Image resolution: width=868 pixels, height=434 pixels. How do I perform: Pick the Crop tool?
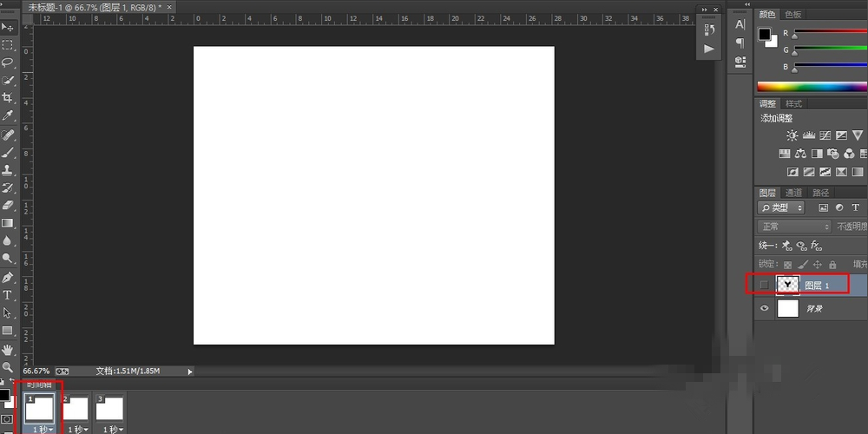click(8, 98)
